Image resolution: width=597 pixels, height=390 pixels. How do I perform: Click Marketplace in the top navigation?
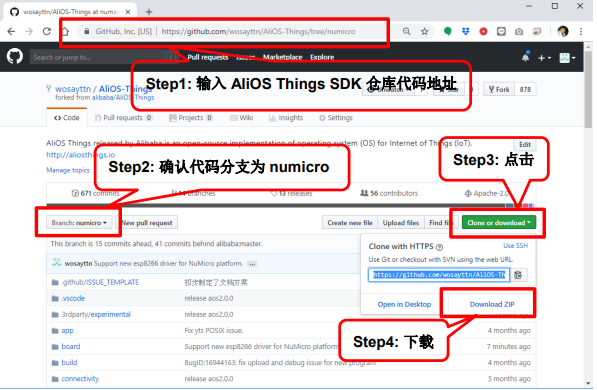click(x=283, y=57)
